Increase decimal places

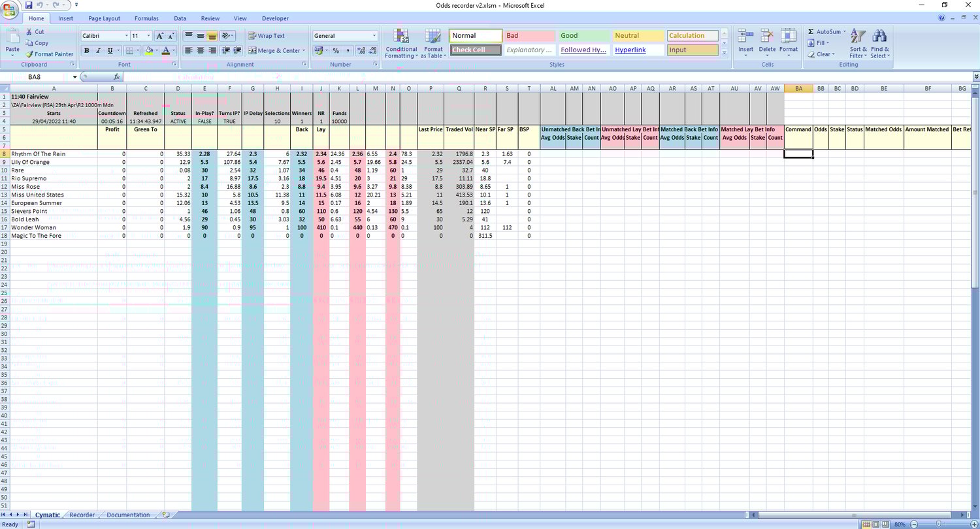tap(361, 50)
